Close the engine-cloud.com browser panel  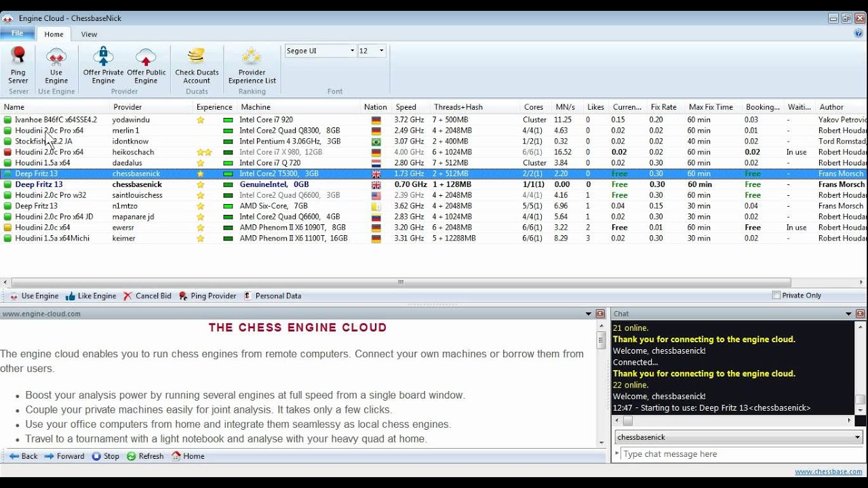[600, 314]
